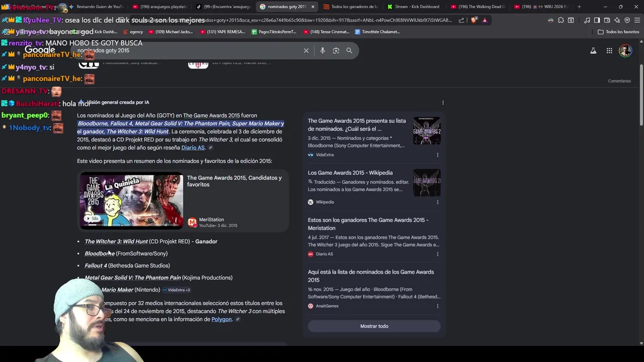Open AI overview three-dot options menu
This screenshot has width=644, height=362.
tap(443, 103)
